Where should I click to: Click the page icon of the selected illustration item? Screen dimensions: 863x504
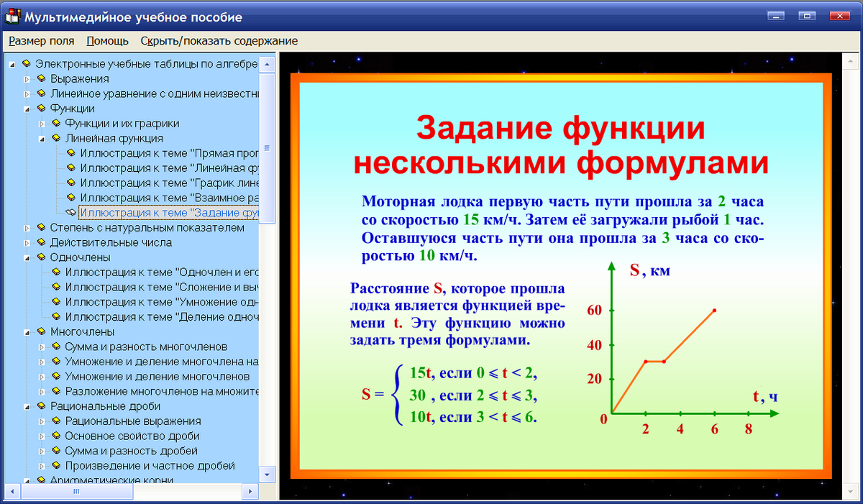tap(72, 212)
